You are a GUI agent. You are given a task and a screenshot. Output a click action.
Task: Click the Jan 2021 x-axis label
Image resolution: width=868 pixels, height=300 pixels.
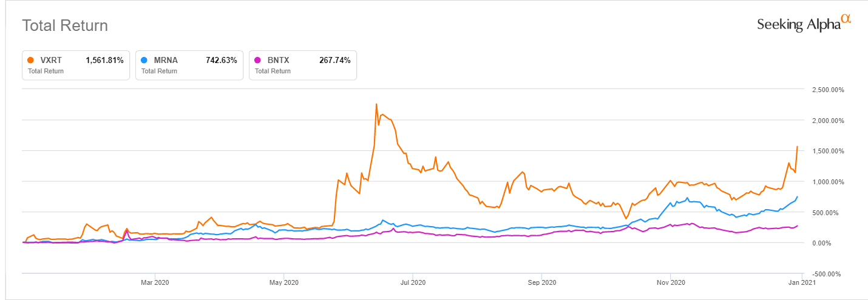[x=801, y=282]
